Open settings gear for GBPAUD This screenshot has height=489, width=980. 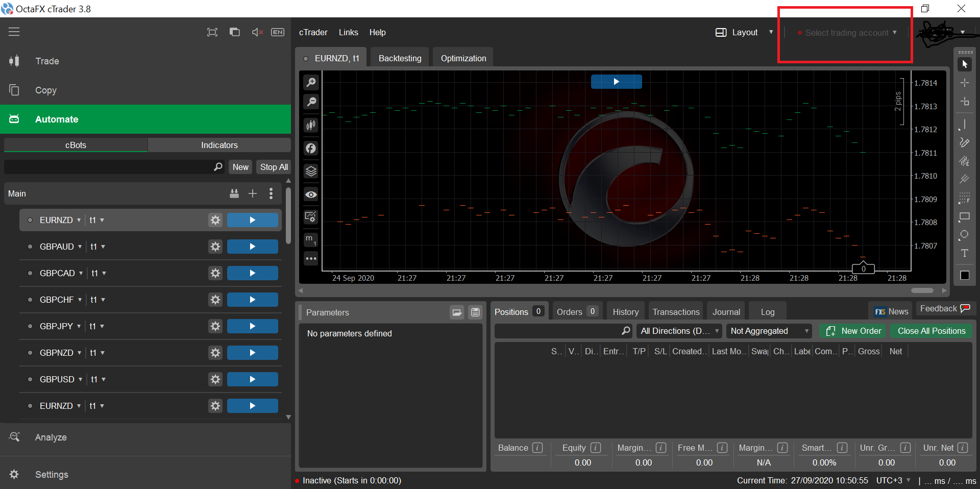(x=215, y=247)
